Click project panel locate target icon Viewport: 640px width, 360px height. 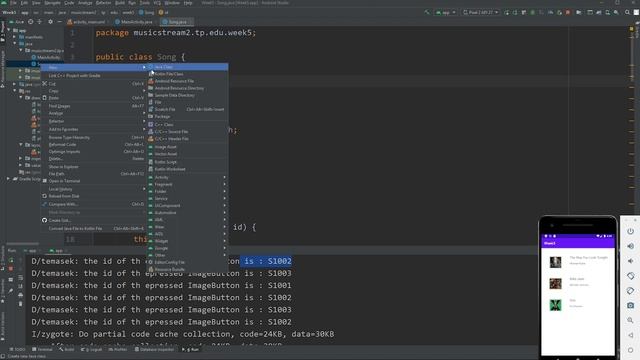tap(30, 22)
